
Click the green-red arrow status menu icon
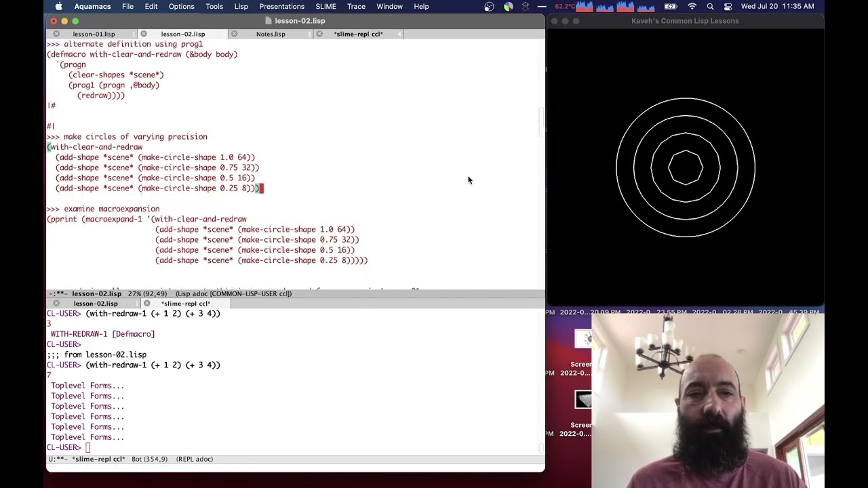coord(526,7)
